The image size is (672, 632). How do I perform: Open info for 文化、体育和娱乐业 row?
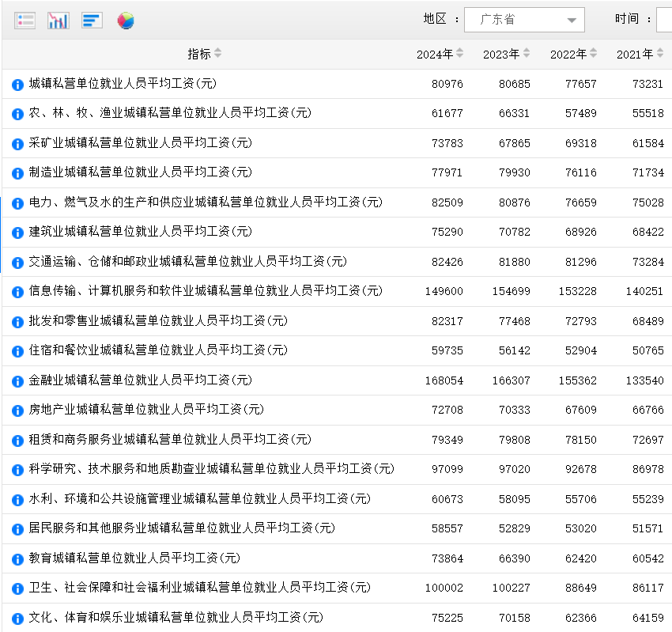click(17, 619)
